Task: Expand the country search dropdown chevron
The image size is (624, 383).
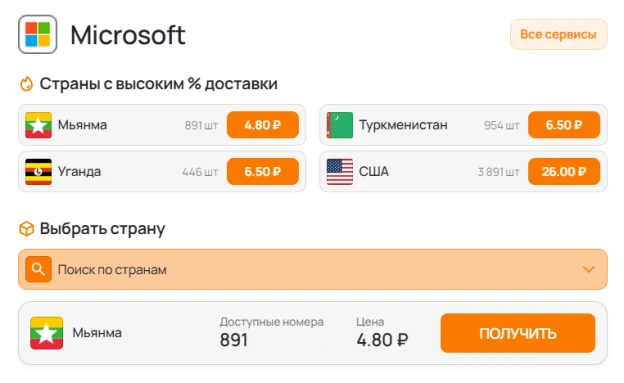Action: [589, 270]
